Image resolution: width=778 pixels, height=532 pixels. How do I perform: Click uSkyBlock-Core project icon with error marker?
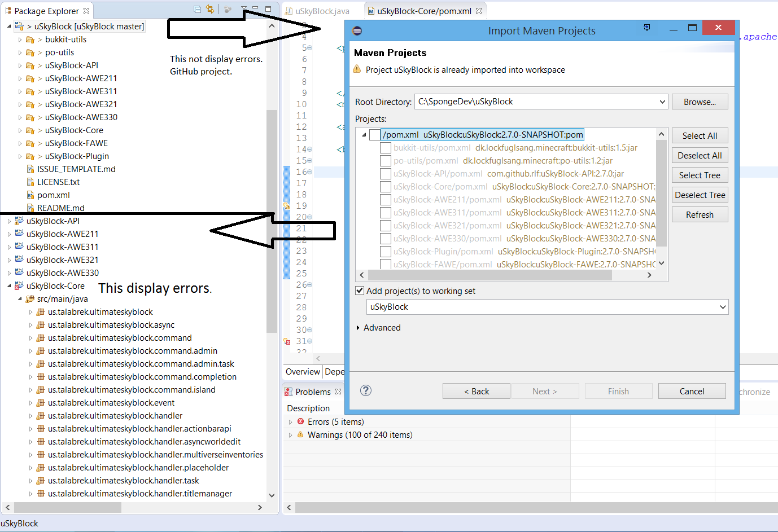click(19, 286)
